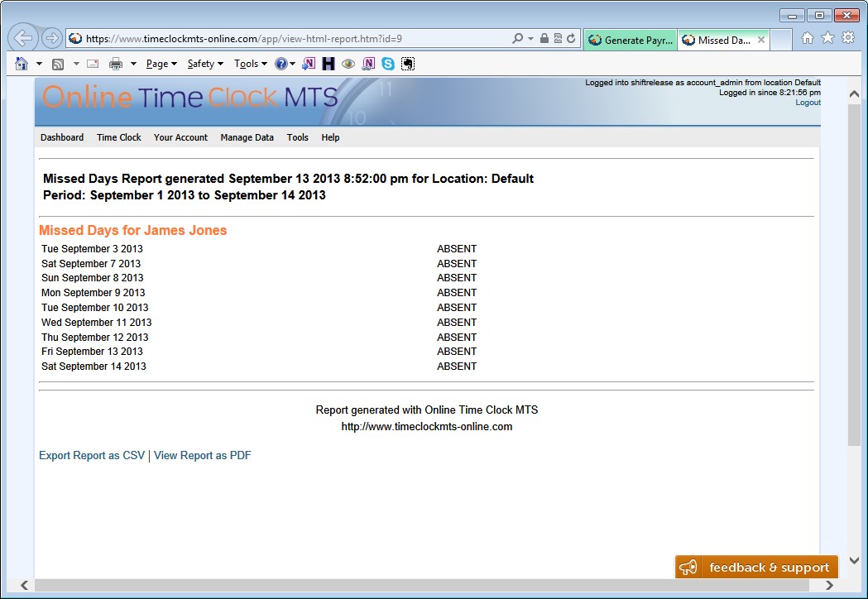Open the Time Clock menu

[x=119, y=137]
